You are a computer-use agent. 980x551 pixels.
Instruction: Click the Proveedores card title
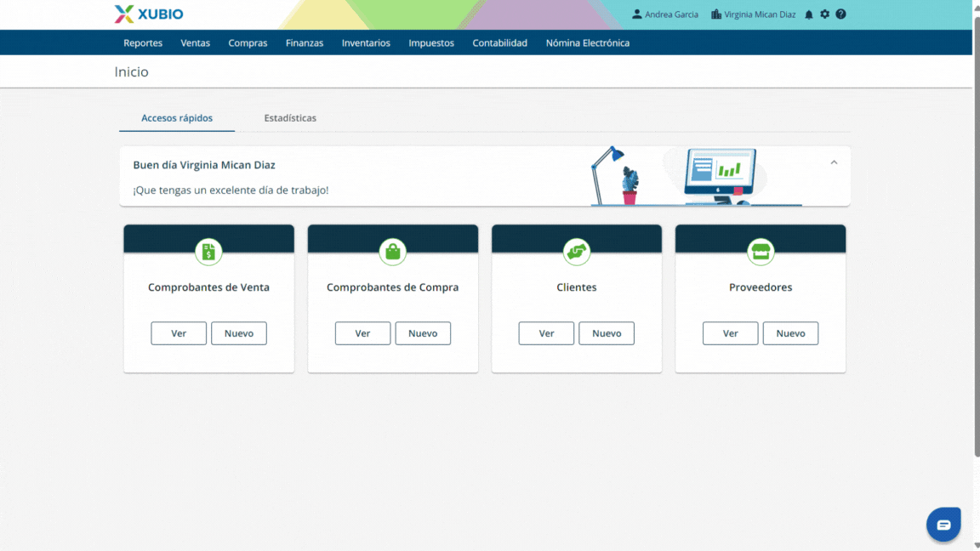[761, 287]
